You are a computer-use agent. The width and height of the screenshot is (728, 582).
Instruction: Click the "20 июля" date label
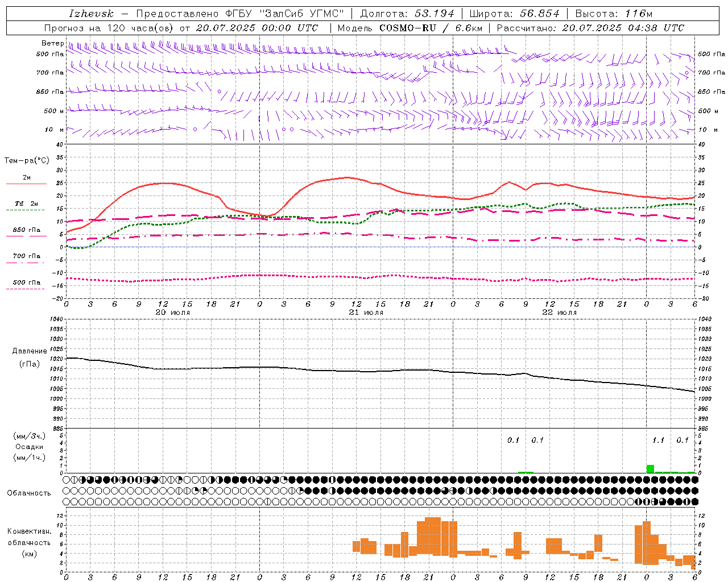(x=173, y=312)
